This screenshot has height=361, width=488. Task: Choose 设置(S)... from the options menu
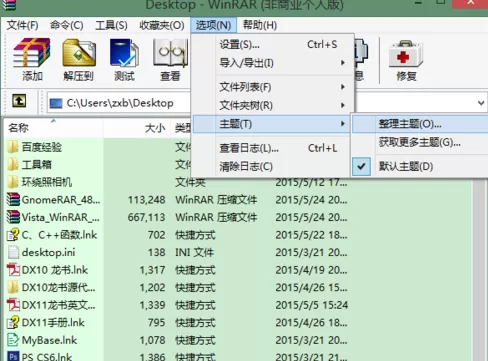272,44
